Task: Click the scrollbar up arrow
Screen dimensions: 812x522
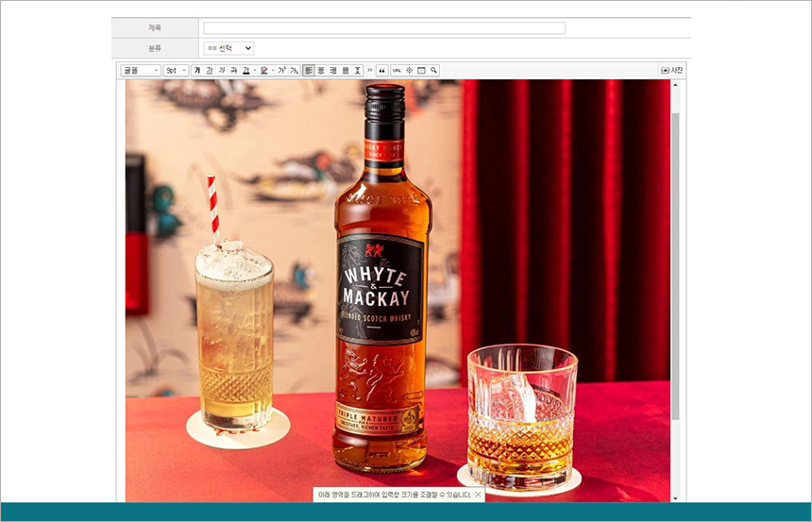Action: (675, 84)
